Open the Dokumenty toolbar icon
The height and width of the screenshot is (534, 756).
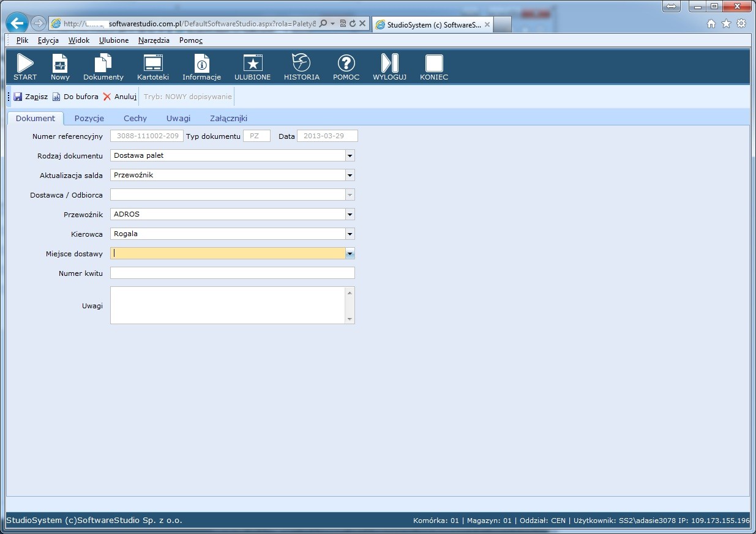click(x=103, y=67)
